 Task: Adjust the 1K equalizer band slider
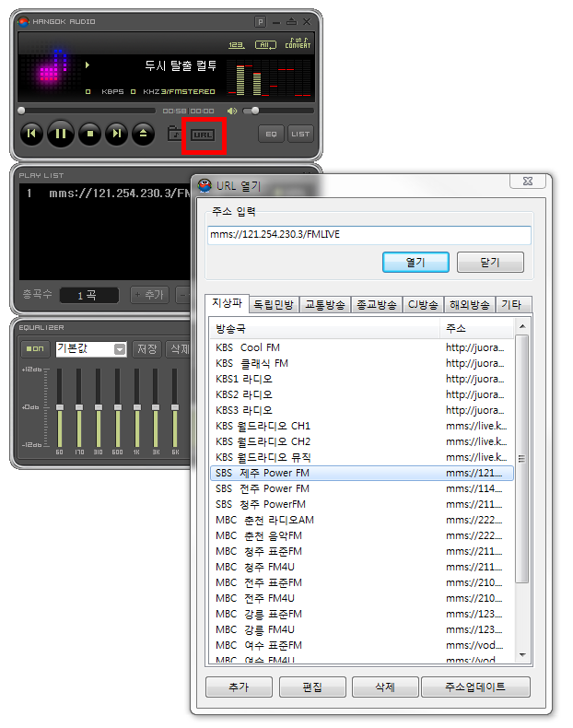(137, 407)
